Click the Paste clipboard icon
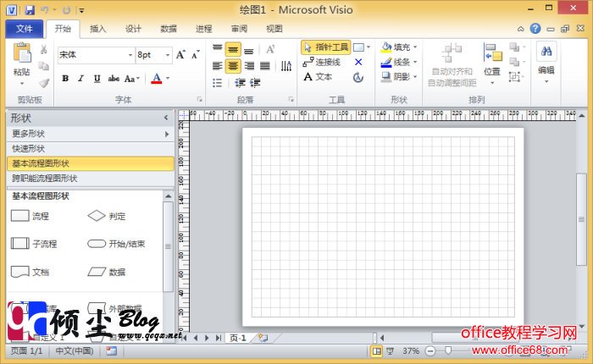The height and width of the screenshot is (364, 593). coord(22,53)
